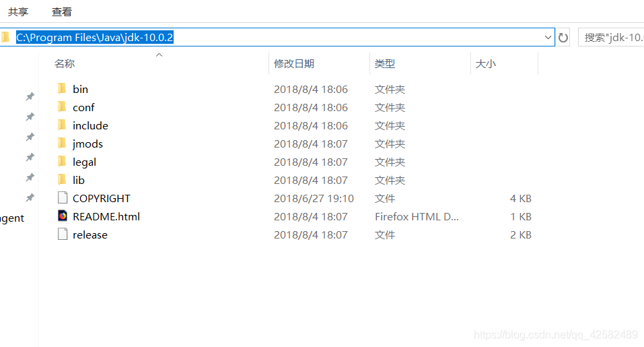
Task: Select the legal folder name
Action: pyautogui.click(x=84, y=162)
